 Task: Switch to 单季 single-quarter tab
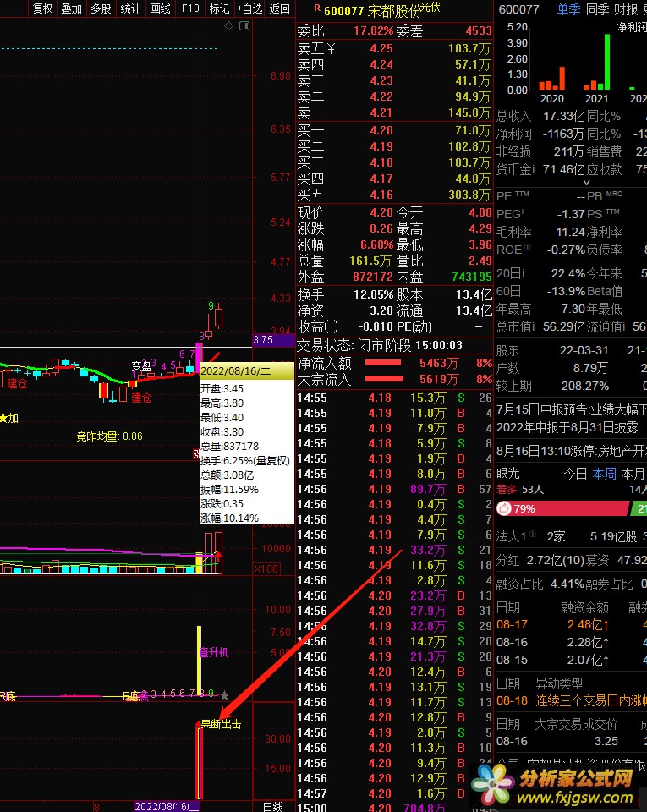point(569,9)
